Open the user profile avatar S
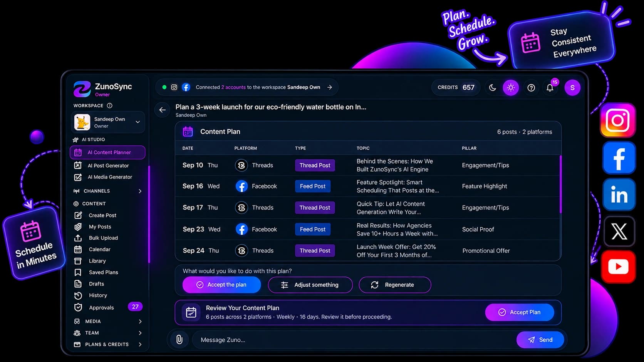The height and width of the screenshot is (362, 644). pyautogui.click(x=572, y=88)
